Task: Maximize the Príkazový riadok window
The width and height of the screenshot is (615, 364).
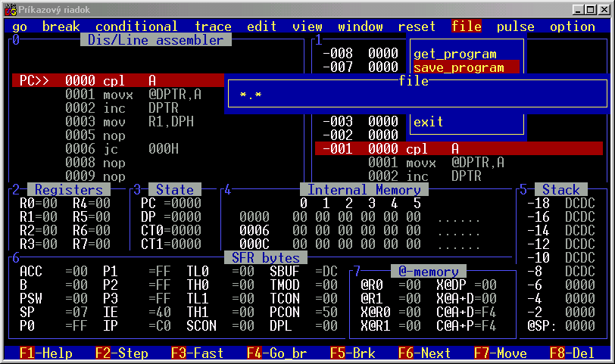Action: coord(588,9)
